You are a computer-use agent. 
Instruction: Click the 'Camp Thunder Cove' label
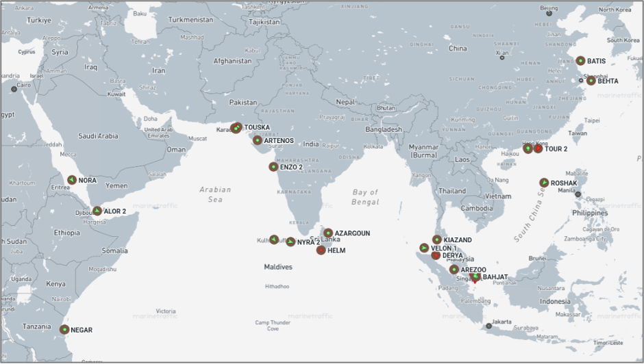[x=273, y=326]
